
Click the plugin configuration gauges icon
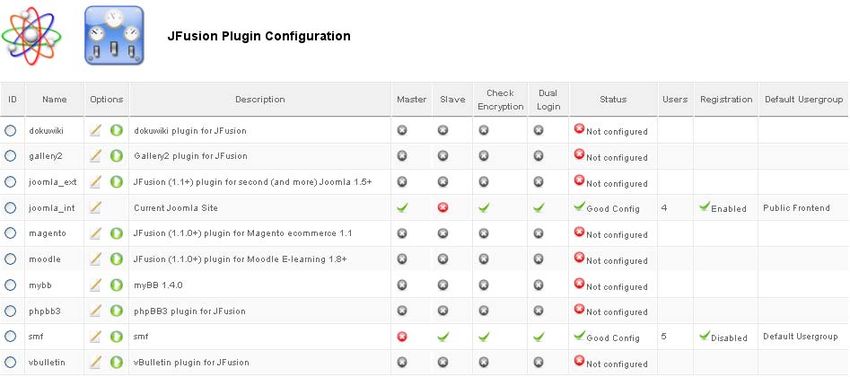click(x=114, y=36)
